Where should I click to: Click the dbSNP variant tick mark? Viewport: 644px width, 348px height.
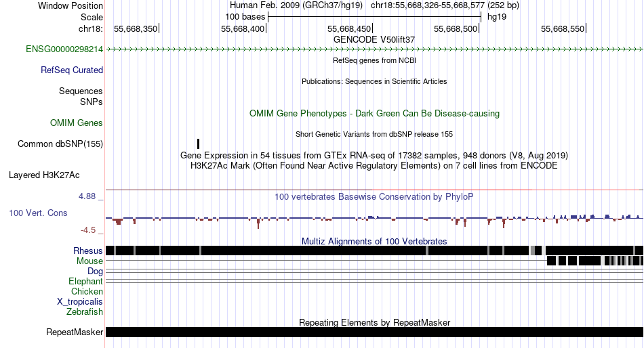pyautogui.click(x=199, y=144)
